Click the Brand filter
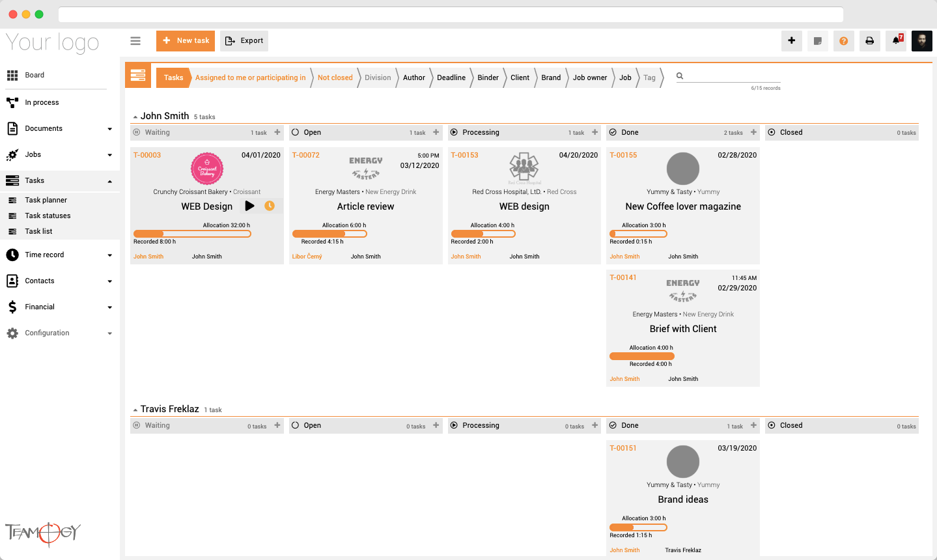937x560 pixels. 551,77
